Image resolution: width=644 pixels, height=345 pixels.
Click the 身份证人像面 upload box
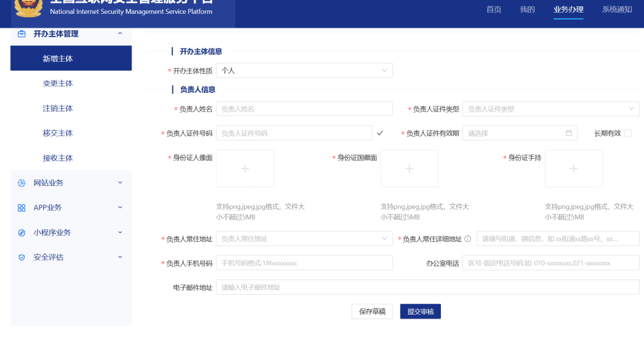pos(245,169)
